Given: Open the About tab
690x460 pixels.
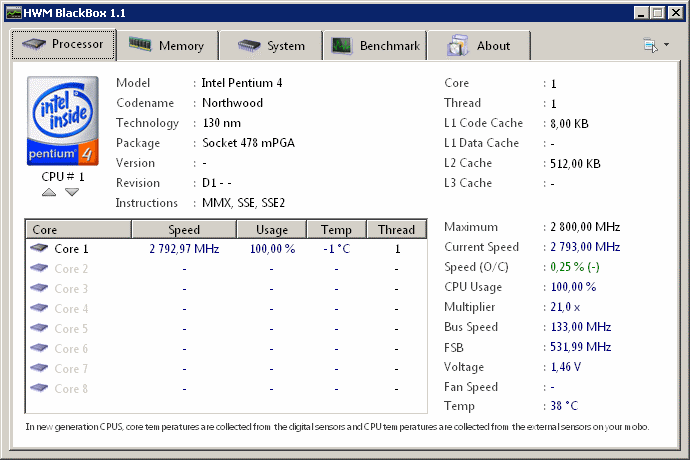Looking at the screenshot, I should pyautogui.click(x=479, y=45).
